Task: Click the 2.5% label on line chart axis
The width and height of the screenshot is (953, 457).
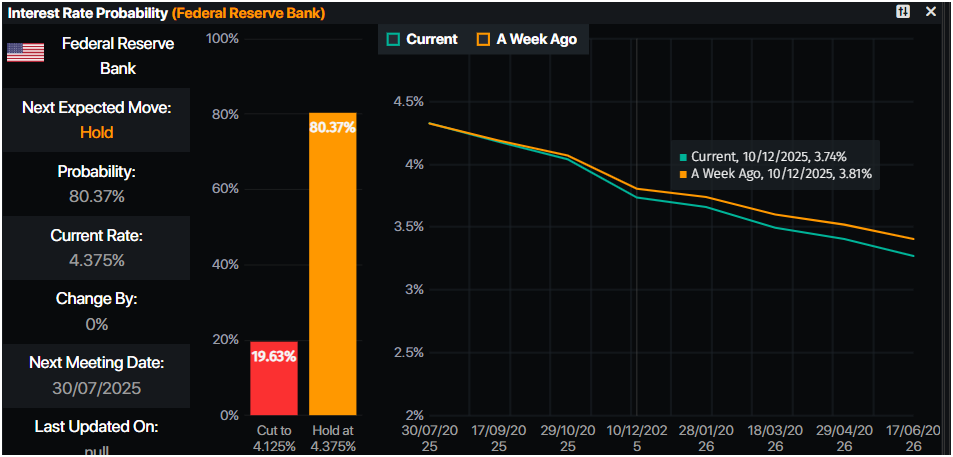Action: tap(408, 352)
